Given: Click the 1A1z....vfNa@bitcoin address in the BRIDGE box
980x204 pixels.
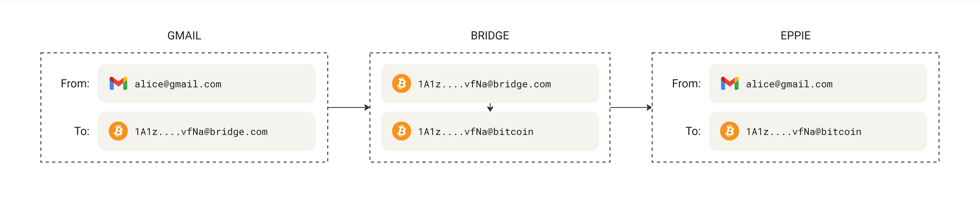Looking at the screenshot, I should pyautogui.click(x=476, y=132).
